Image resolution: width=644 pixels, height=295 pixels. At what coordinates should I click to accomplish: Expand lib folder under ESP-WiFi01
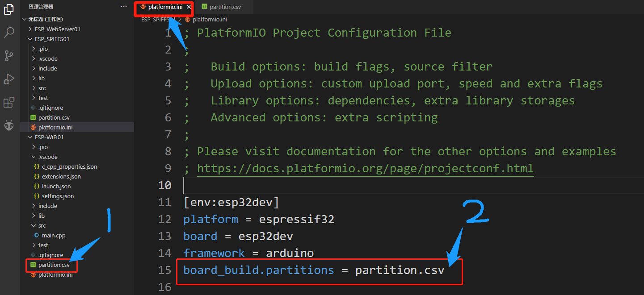tap(76, 216)
